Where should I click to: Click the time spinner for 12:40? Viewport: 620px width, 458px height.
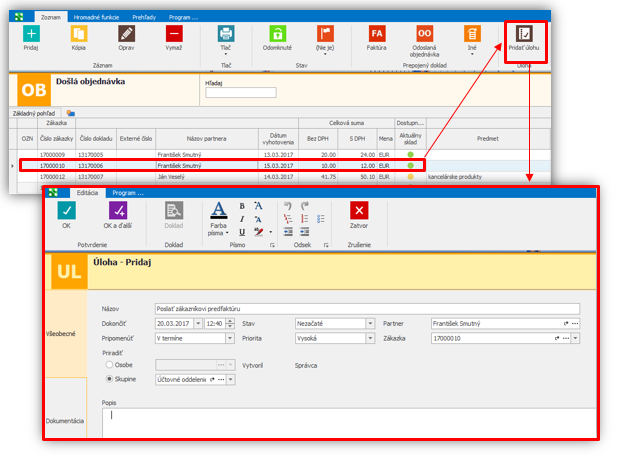231,324
